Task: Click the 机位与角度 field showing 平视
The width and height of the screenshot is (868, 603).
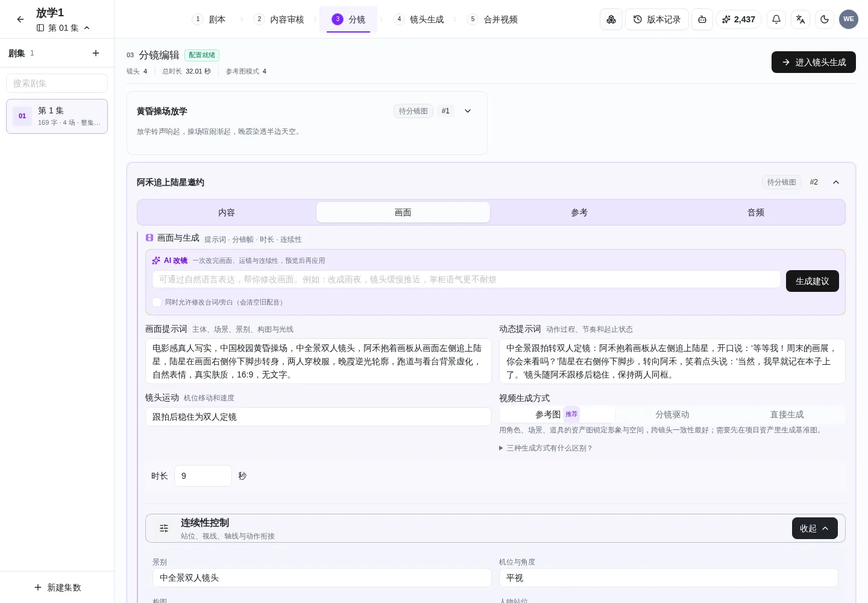Action: tap(668, 578)
